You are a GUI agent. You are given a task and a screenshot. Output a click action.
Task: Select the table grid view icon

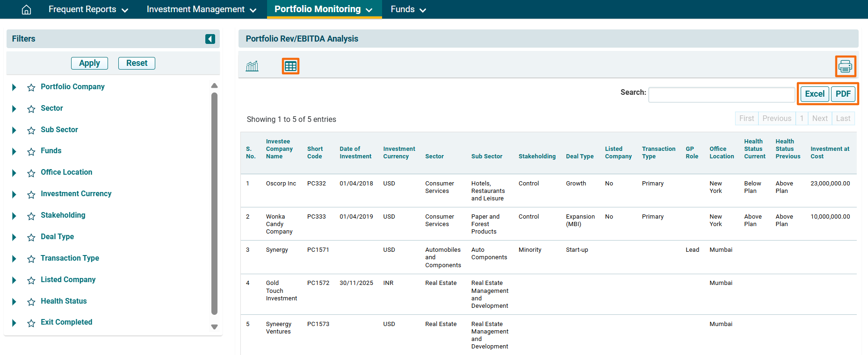(290, 66)
